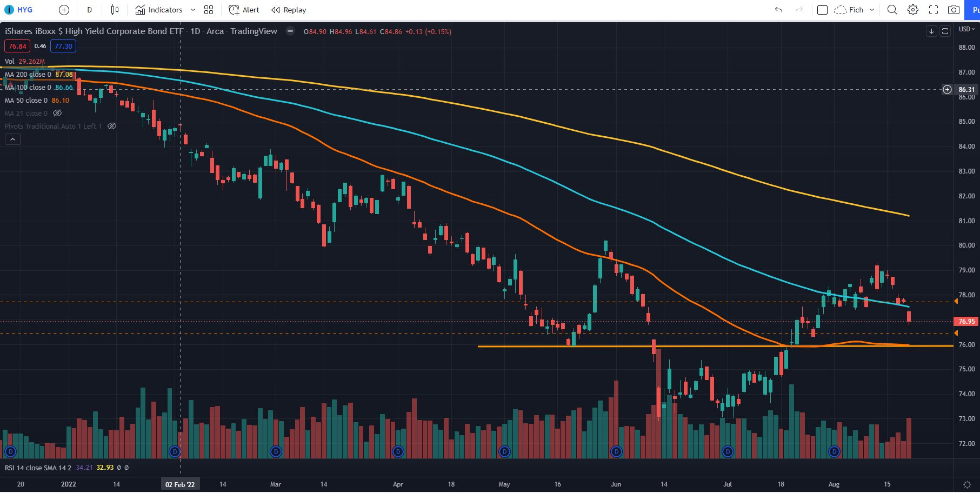980x493 pixels.
Task: Show the hidden Pivots Traditional indicator
Action: pos(112,126)
